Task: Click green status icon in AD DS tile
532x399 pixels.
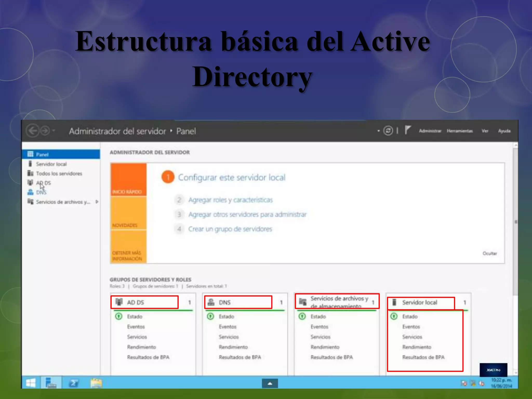Action: (119, 316)
